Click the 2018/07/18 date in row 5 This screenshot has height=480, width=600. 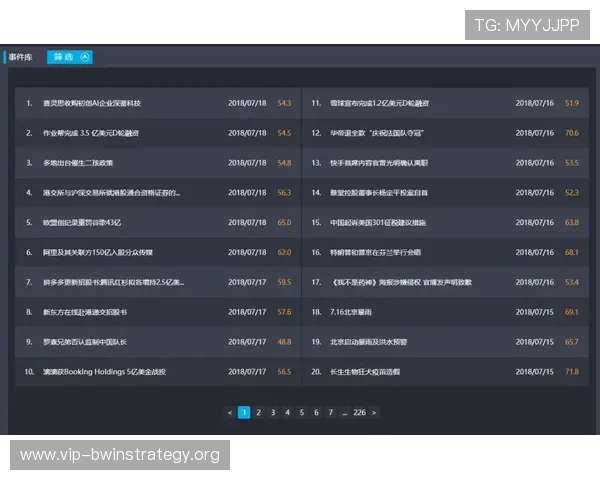[247, 223]
